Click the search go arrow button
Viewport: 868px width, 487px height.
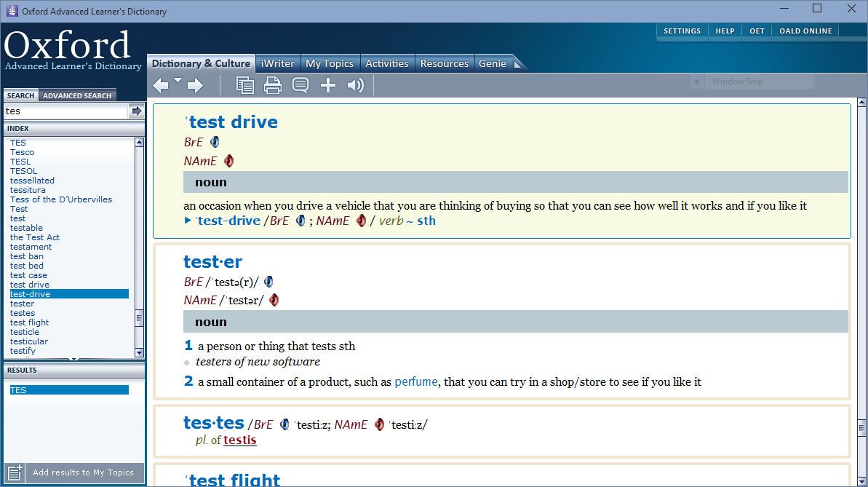[x=136, y=111]
